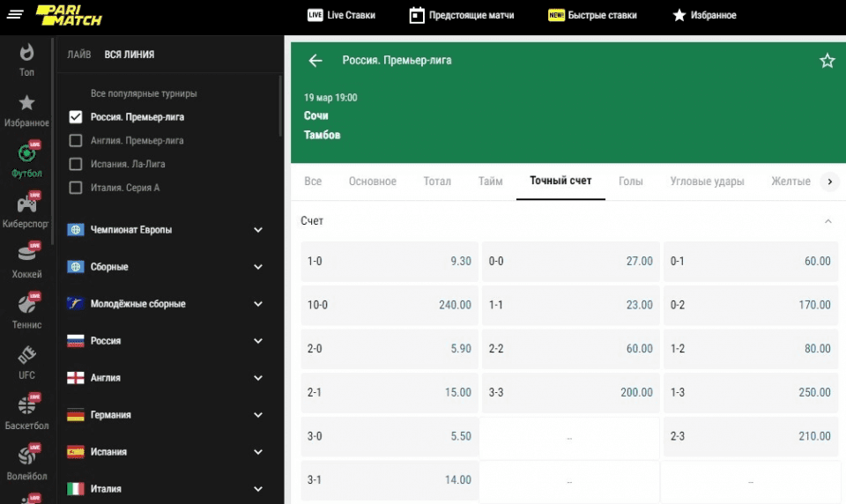
Task: Add match to favorites with star icon
Action: coord(827,61)
